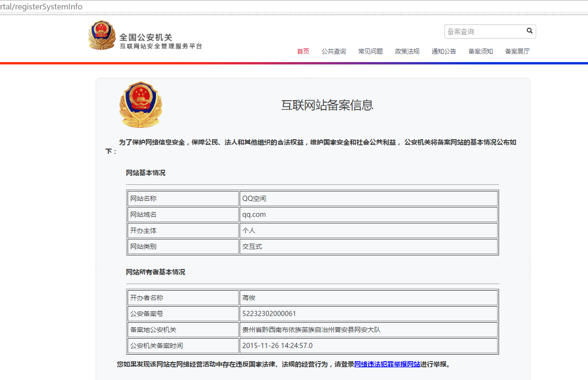Follow the 网络违法犯罪举报网站 link

387,364
